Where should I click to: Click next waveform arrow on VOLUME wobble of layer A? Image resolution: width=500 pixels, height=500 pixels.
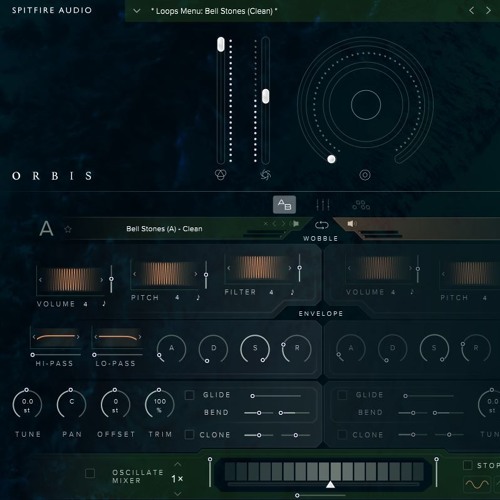coord(101,280)
